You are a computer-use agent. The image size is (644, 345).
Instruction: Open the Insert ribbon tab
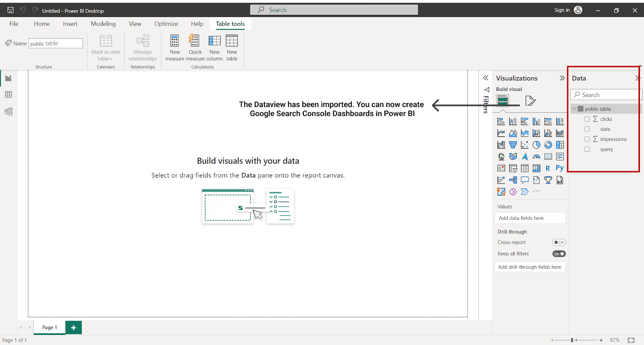[70, 24]
